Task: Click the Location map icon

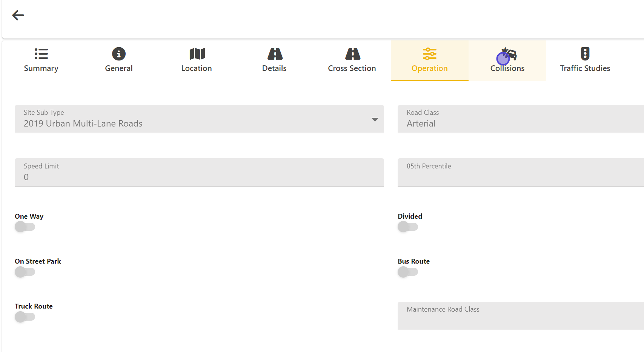Action: [x=197, y=54]
